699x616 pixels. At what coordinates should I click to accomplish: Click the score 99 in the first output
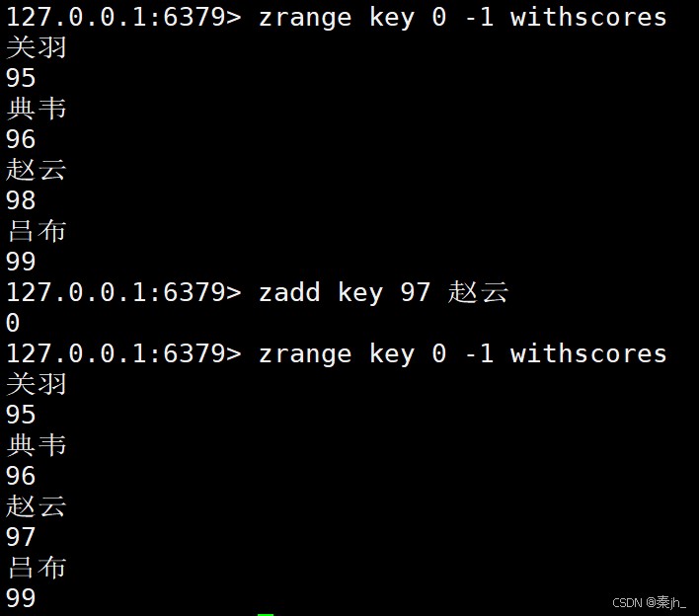point(21,262)
